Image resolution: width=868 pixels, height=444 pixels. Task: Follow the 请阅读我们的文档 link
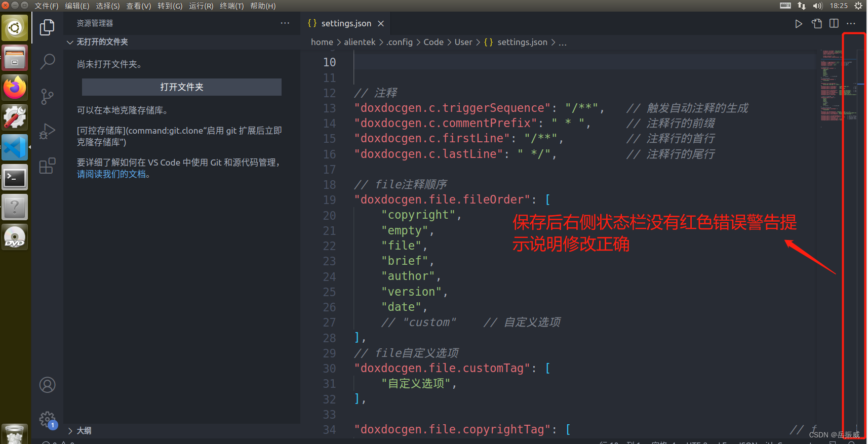coord(111,174)
